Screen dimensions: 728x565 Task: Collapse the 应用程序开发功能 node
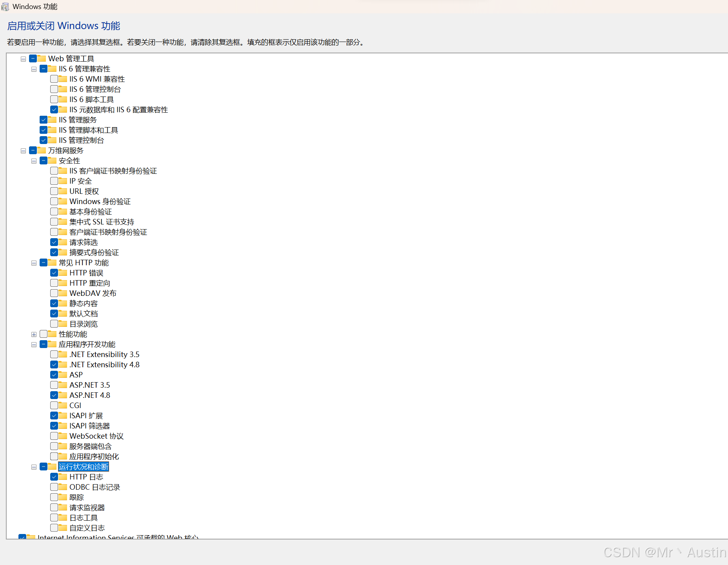[x=34, y=344]
